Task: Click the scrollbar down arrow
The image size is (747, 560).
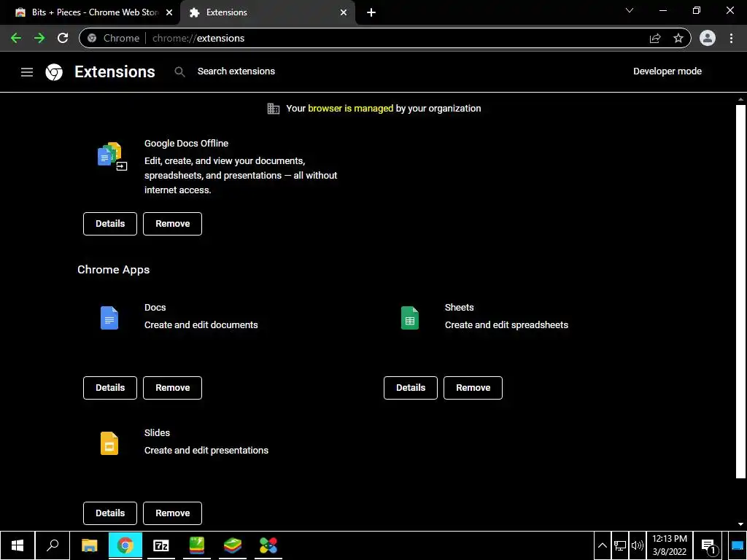Action: [740, 524]
